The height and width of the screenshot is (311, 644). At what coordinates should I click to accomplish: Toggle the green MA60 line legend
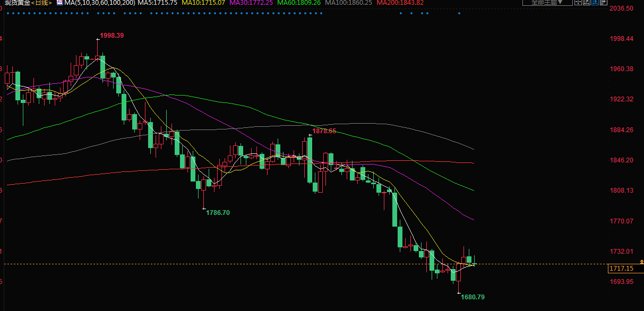click(298, 3)
